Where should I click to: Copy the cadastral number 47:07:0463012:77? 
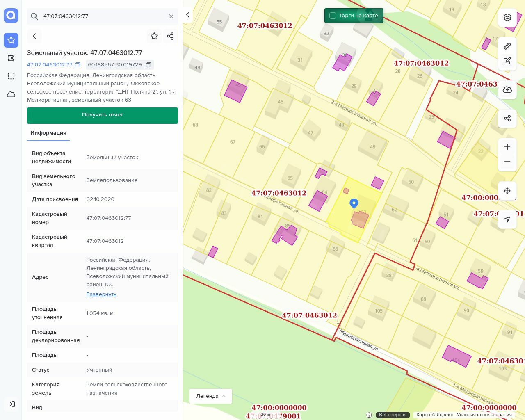pyautogui.click(x=78, y=65)
